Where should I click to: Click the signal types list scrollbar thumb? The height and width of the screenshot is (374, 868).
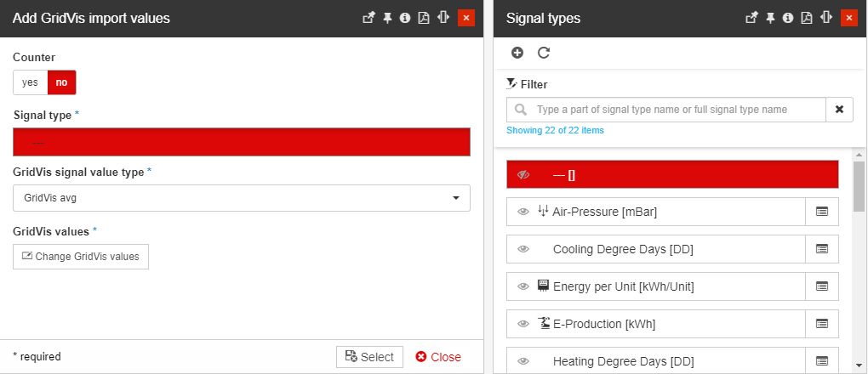(859, 186)
